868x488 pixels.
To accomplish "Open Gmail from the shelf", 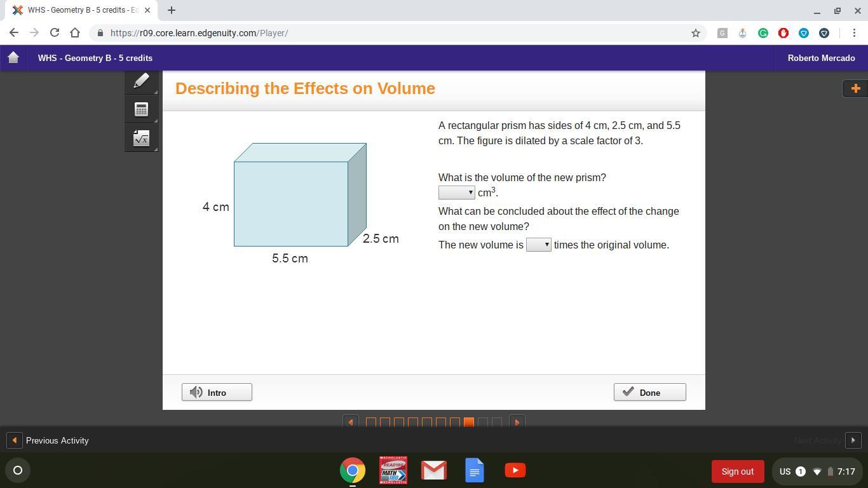I will [434, 471].
